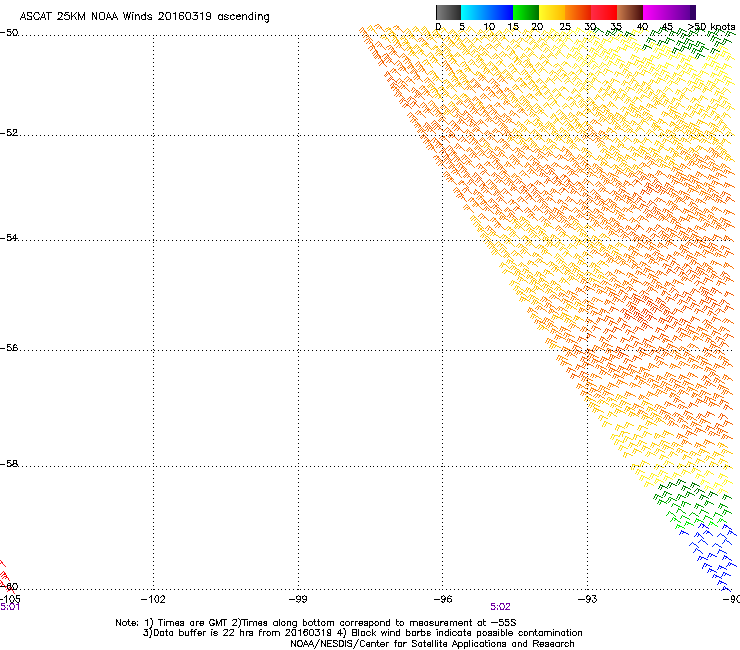
Task: Click the cyan-blue 5-15 knots gradient segment
Action: coord(487,12)
